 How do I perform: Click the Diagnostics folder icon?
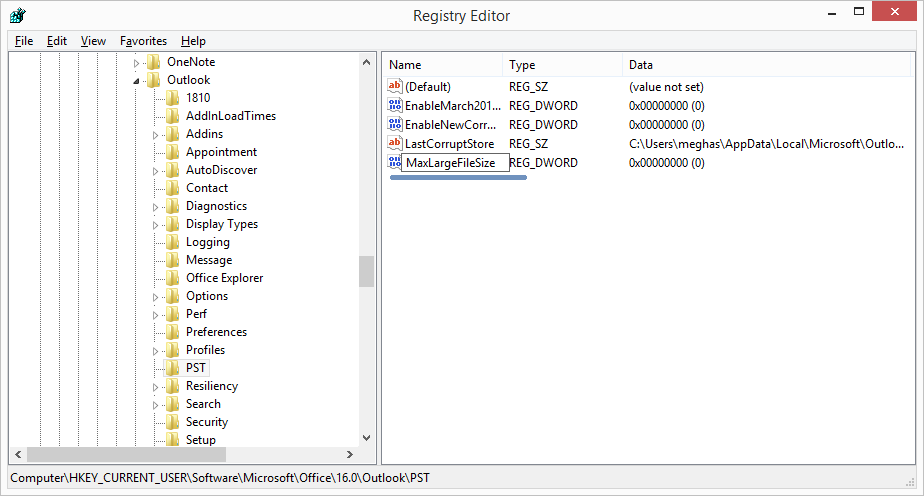point(172,206)
